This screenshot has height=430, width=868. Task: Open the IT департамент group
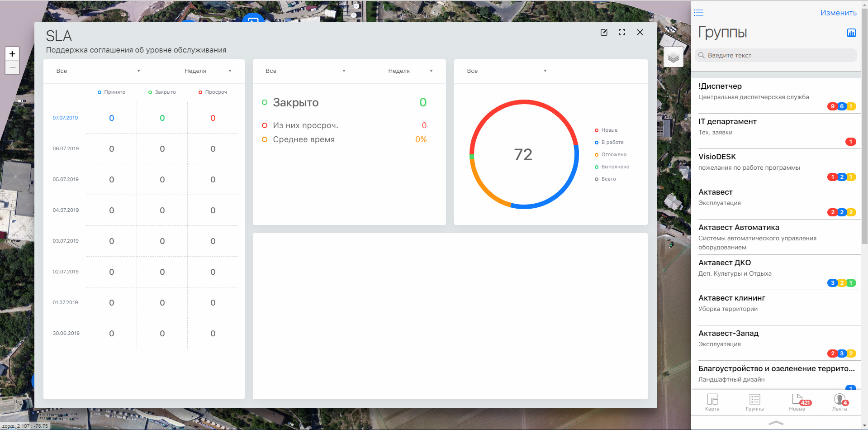776,131
